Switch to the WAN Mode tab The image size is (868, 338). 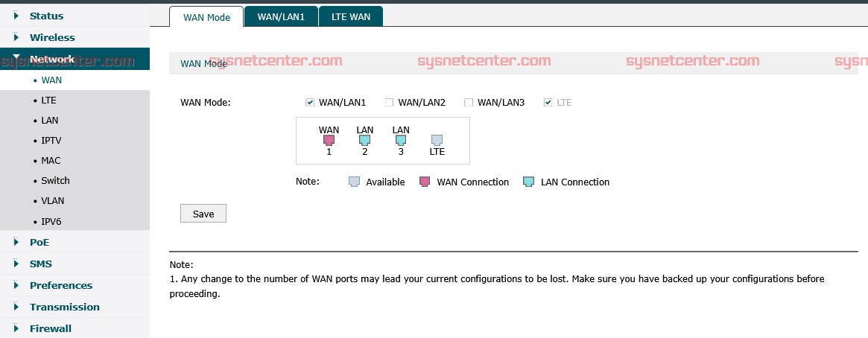point(206,17)
